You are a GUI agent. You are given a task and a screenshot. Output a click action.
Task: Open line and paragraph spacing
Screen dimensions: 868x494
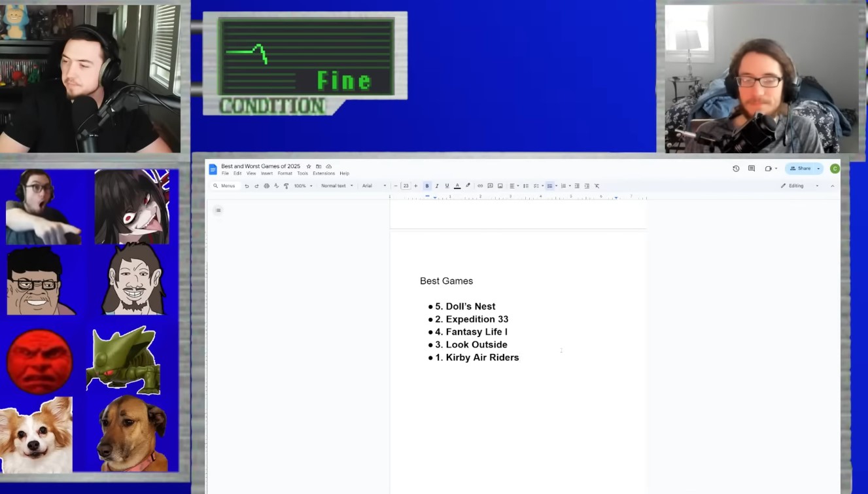tap(525, 186)
